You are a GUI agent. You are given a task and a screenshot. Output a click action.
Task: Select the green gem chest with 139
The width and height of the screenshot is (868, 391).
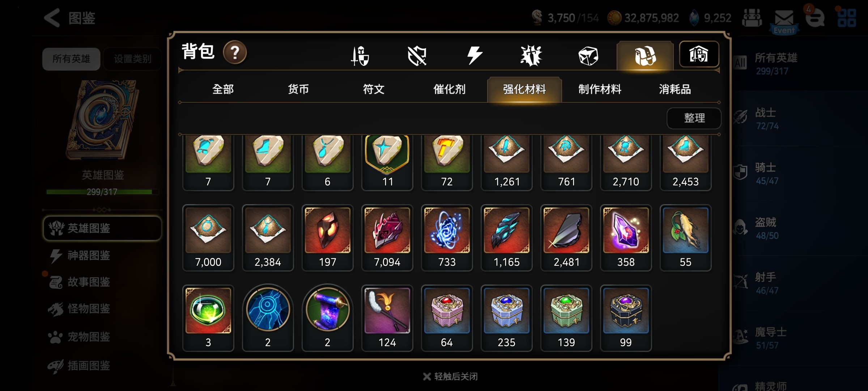[566, 318]
